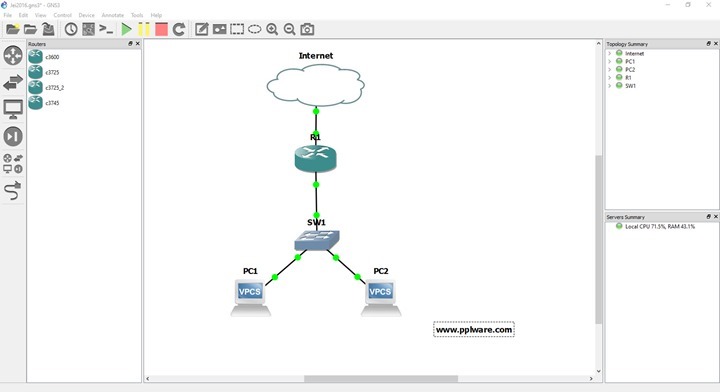Expand SW1 node in Topology Summary
The width and height of the screenshot is (720, 392).
(610, 85)
